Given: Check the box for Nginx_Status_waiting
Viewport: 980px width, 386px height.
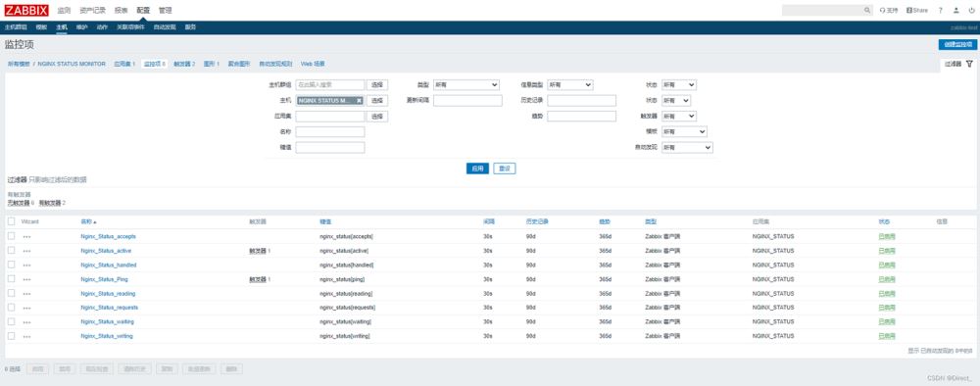Looking at the screenshot, I should tap(11, 321).
